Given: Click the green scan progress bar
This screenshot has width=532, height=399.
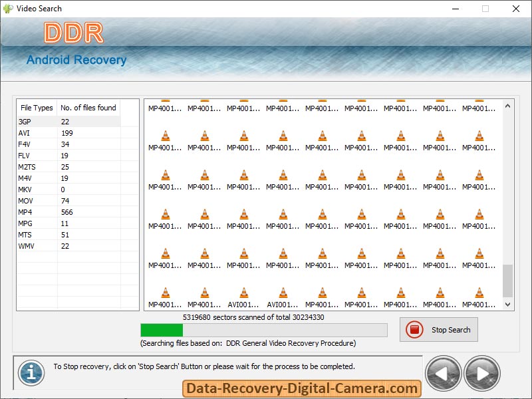Looking at the screenshot, I should tap(160, 330).
